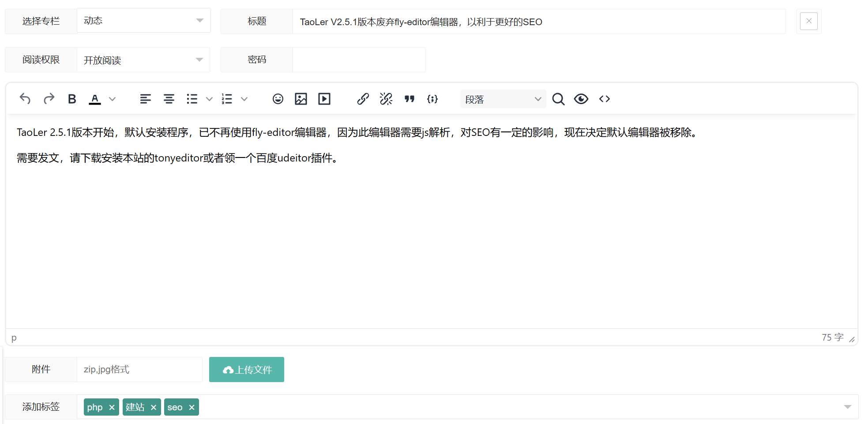
Task: Open the emoji picker
Action: pyautogui.click(x=278, y=99)
